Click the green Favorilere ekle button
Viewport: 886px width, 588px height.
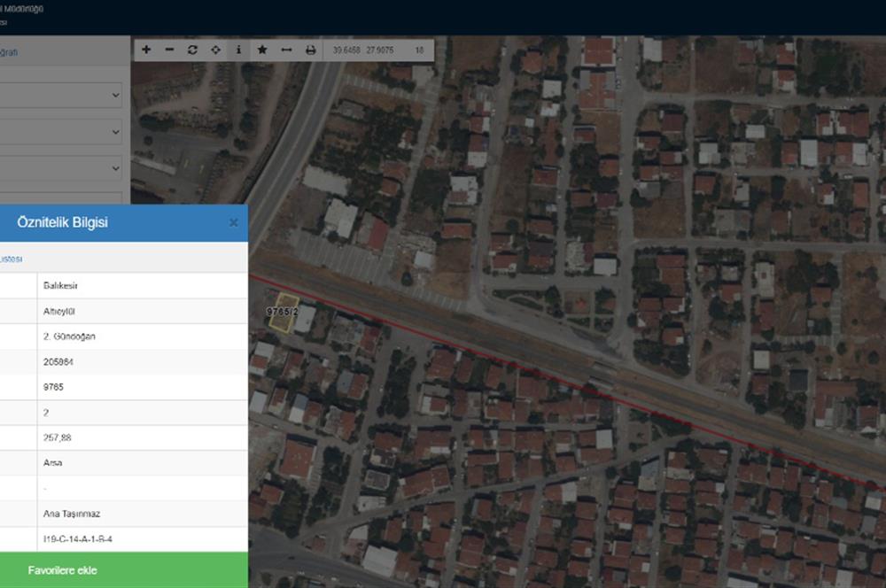(124, 570)
